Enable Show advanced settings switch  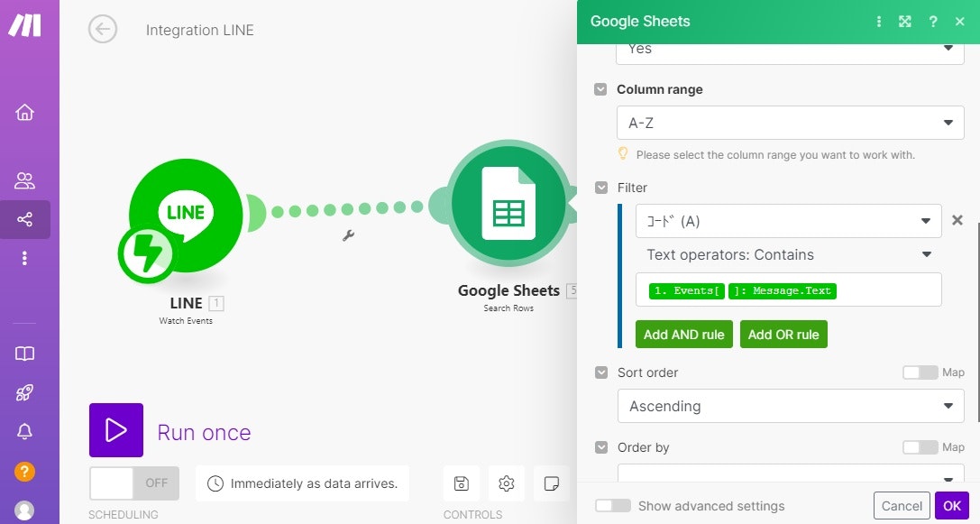612,505
